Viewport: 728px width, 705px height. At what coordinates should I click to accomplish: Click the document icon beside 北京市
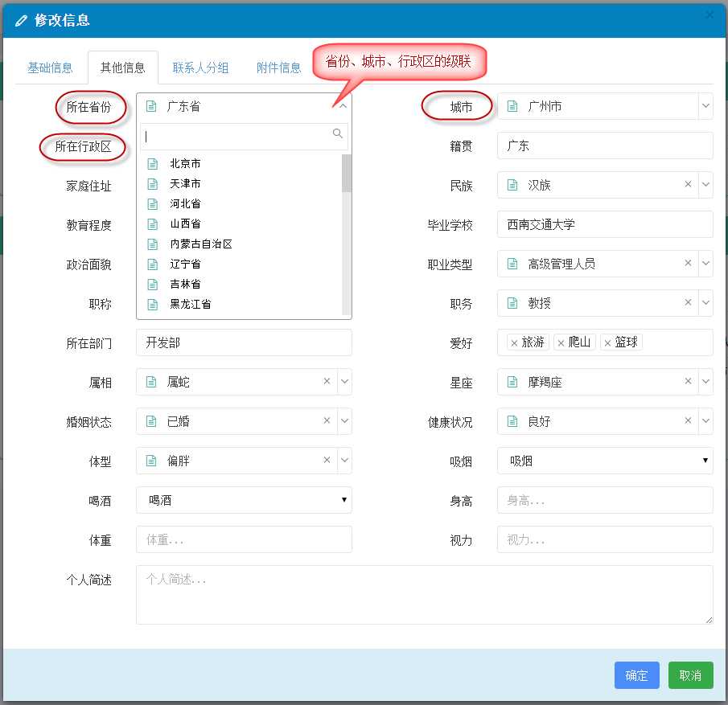click(152, 164)
